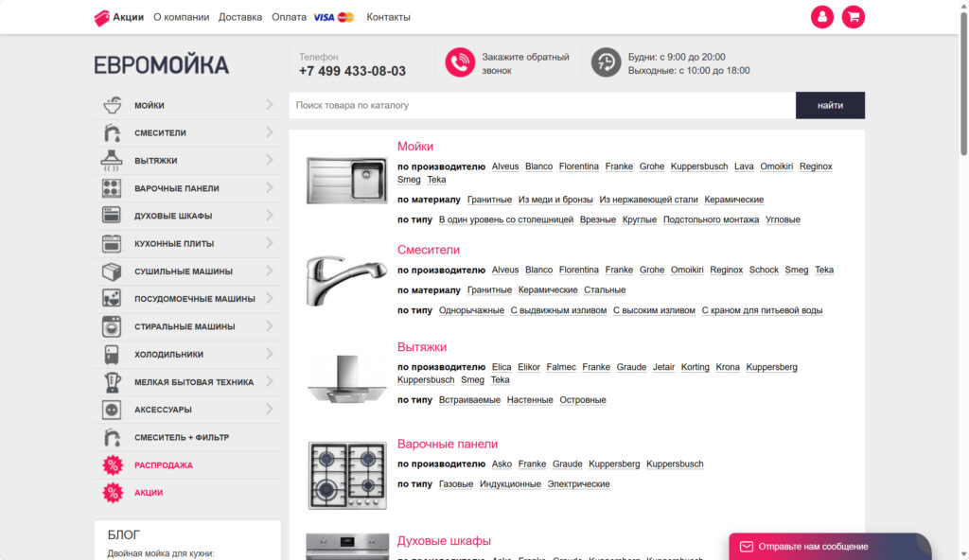Click the Аксессуары socket sidebar icon

[112, 410]
